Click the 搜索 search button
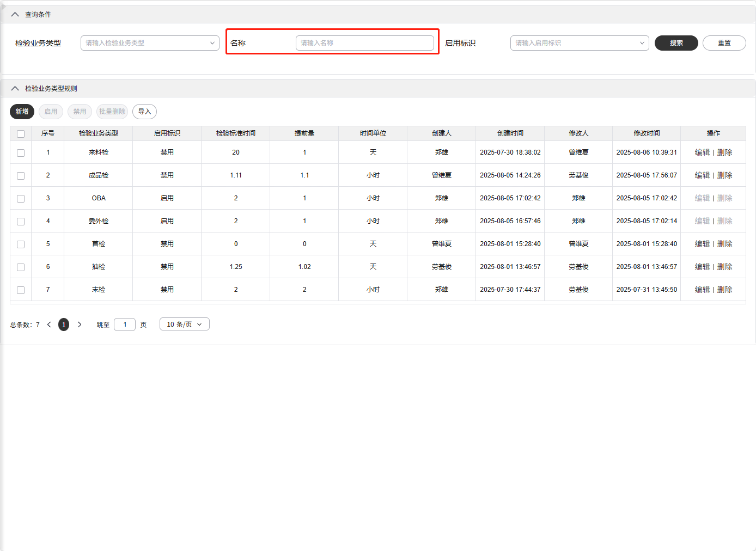 click(x=676, y=43)
